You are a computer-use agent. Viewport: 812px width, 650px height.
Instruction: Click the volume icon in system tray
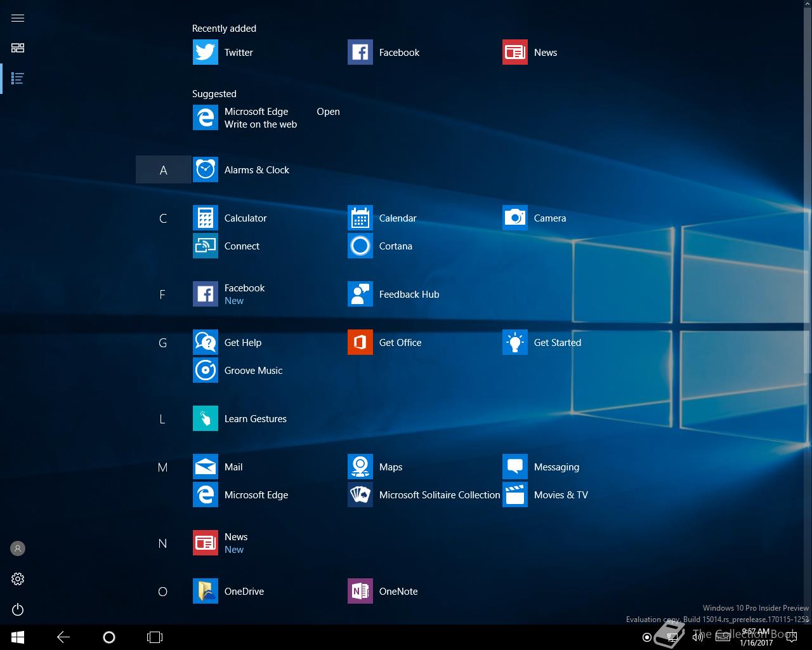coord(698,637)
